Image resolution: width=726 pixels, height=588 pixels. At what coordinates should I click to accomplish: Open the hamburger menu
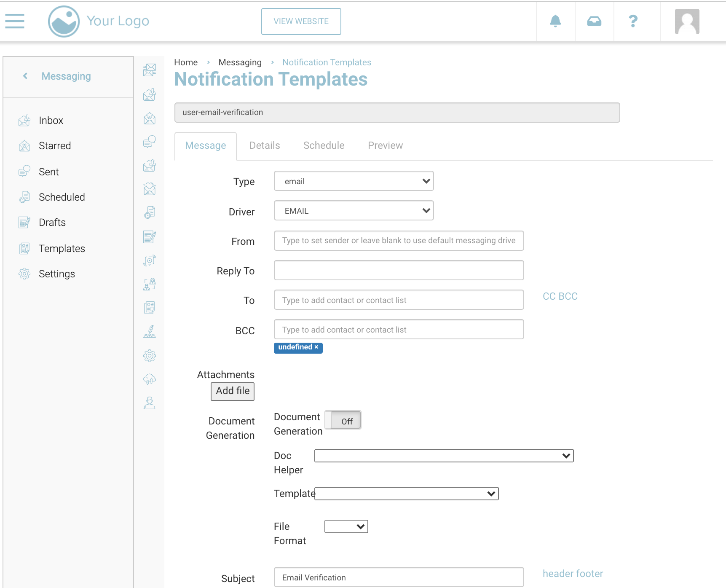coord(15,21)
